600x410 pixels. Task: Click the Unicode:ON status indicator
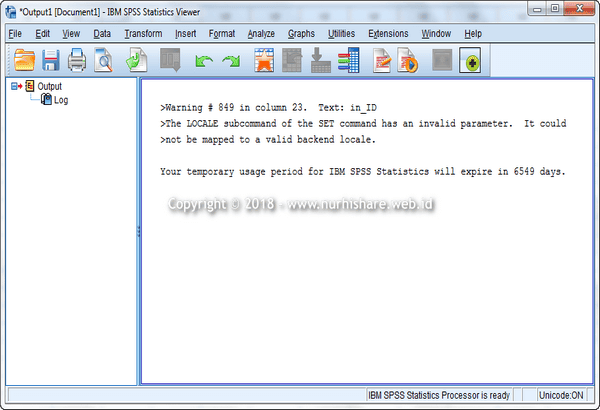(x=561, y=395)
